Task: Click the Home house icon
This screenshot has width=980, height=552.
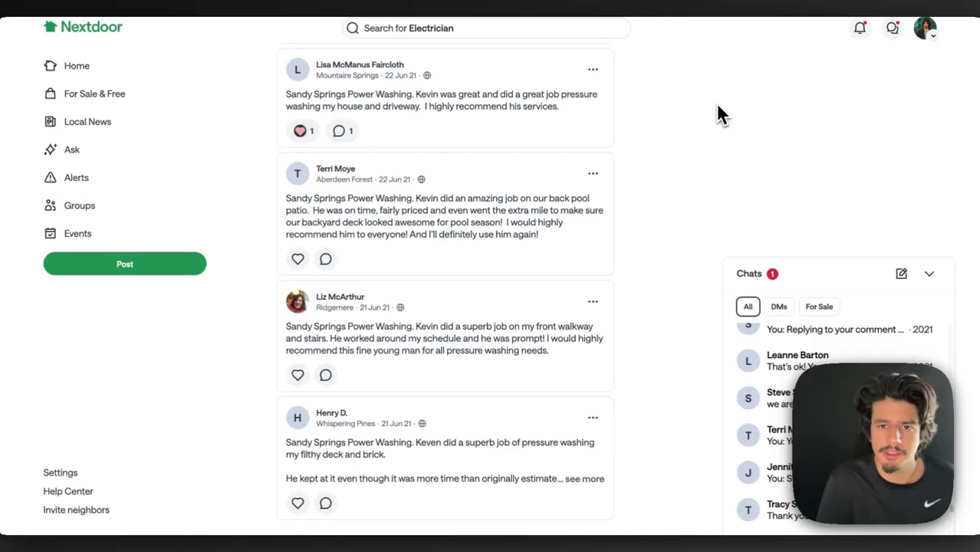Action: 50,66
